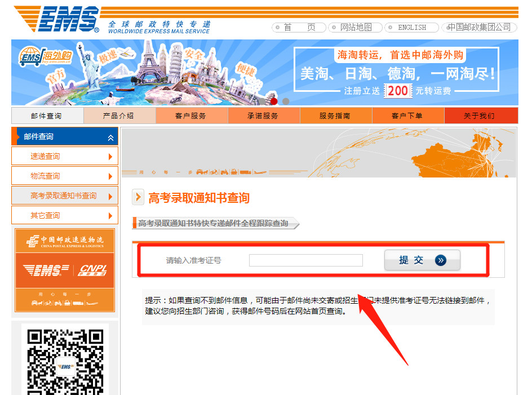This screenshot has height=395, width=532.
Task: Click the 海淘转运 promotion banner
Action: pos(396,72)
